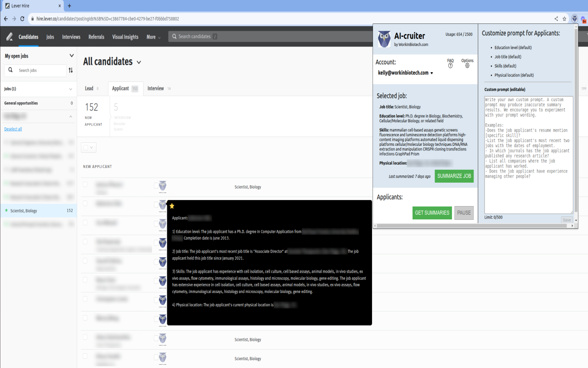Expand the All candidates dropdown
This screenshot has width=588, height=368.
pos(139,62)
